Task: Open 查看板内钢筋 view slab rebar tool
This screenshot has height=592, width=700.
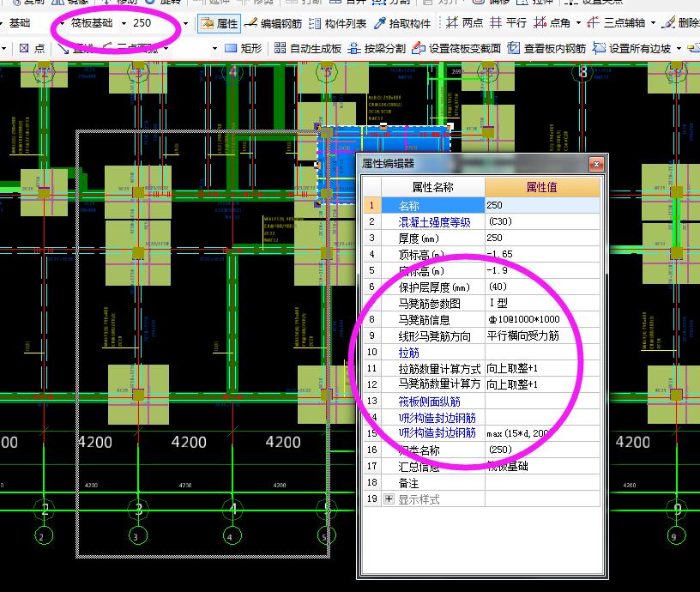Action: click(547, 48)
